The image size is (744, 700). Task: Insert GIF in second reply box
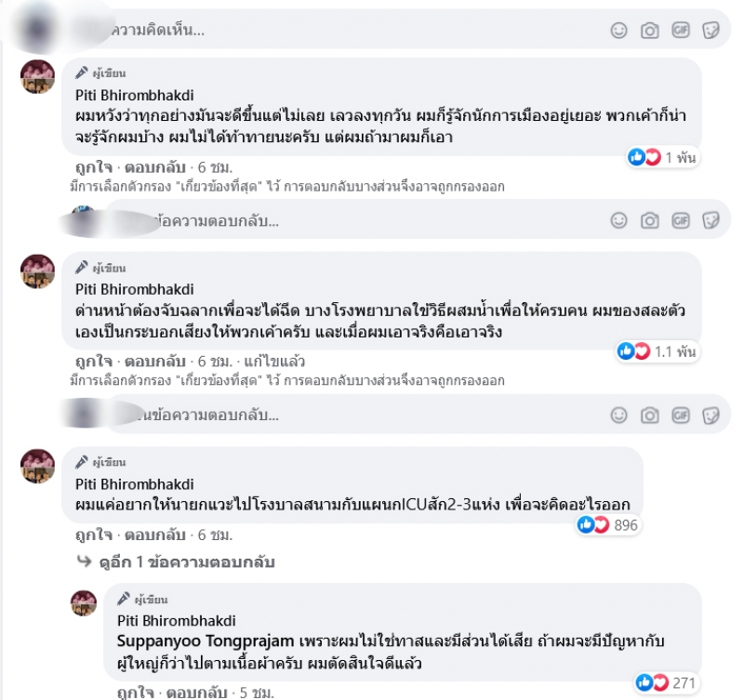click(681, 416)
